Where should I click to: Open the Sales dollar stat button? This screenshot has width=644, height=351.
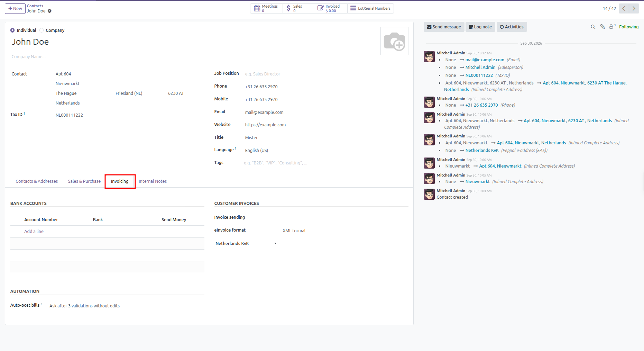coord(298,8)
